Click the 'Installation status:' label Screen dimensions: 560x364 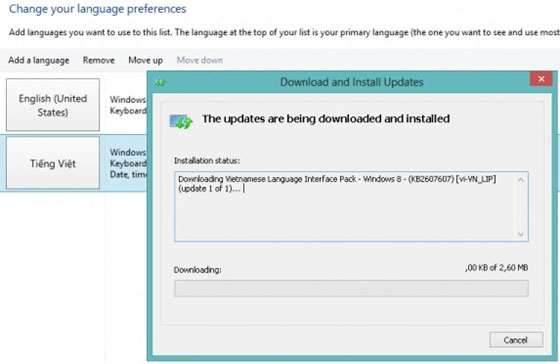(x=207, y=161)
